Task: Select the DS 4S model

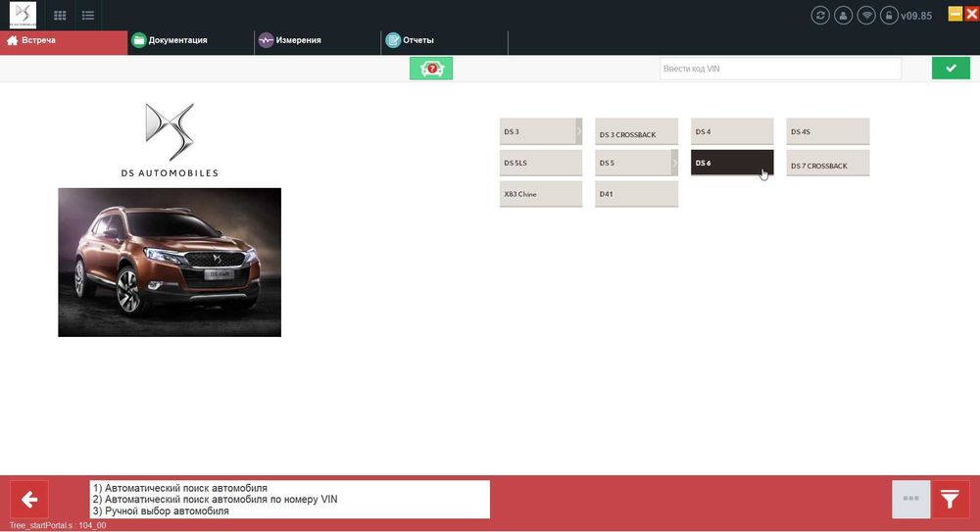Action: tap(827, 131)
